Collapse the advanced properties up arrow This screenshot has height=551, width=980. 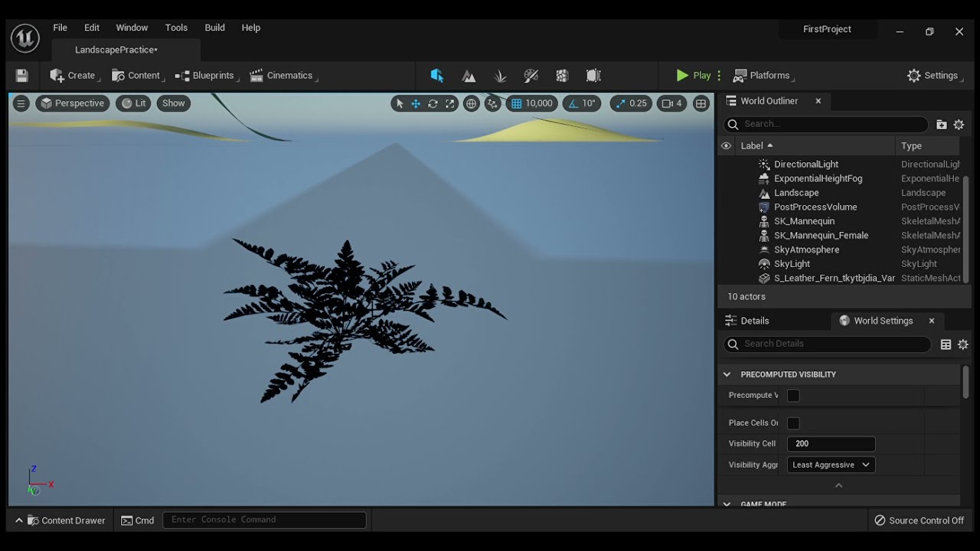(x=838, y=485)
